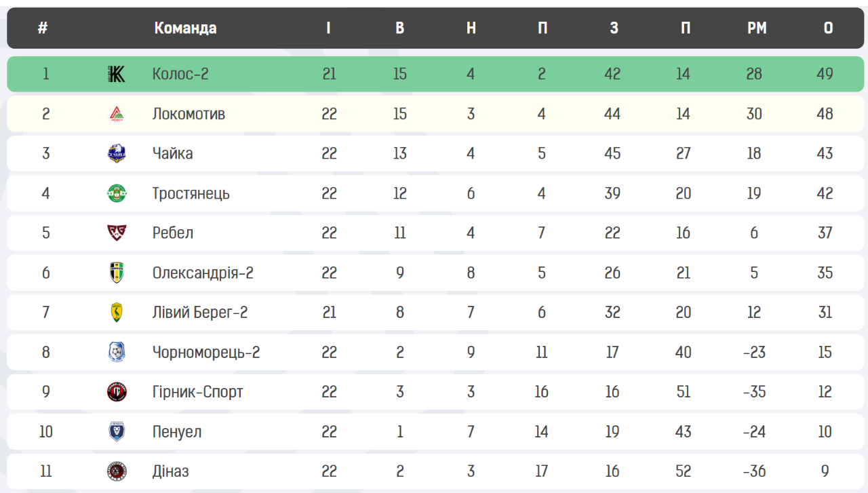
Task: Click the # rank column header
Action: pos(43,28)
